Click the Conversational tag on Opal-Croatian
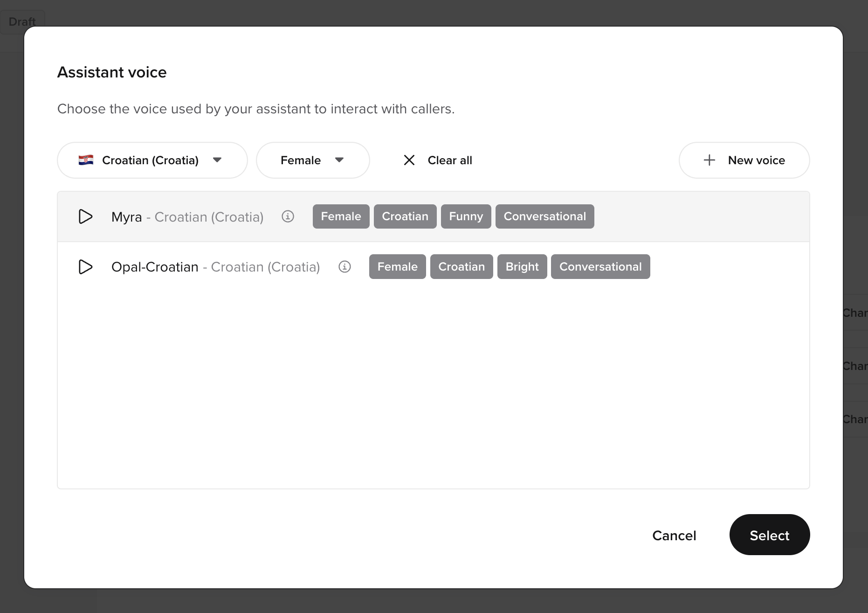This screenshot has height=613, width=868. click(x=600, y=267)
